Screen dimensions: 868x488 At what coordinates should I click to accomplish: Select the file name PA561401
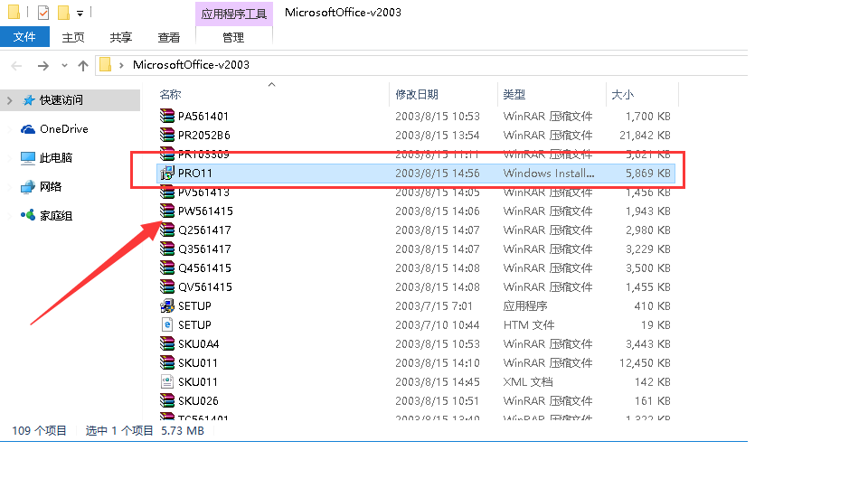coord(203,117)
